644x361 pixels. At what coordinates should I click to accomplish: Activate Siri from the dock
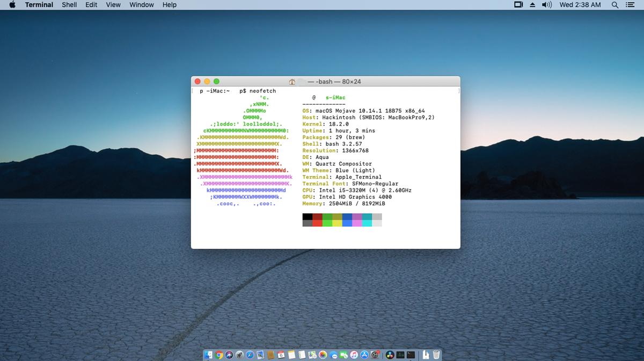pyautogui.click(x=229, y=355)
